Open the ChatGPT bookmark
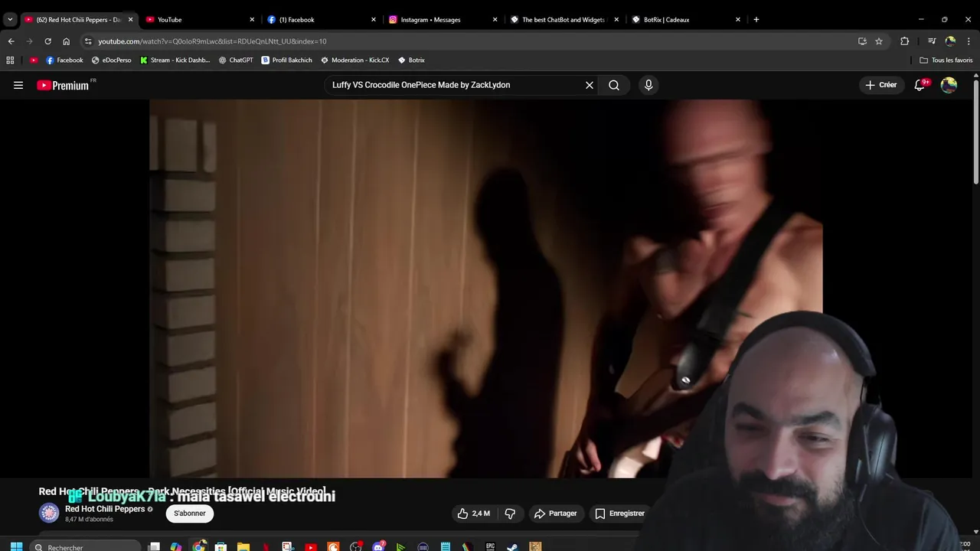The image size is (980, 551). (236, 60)
